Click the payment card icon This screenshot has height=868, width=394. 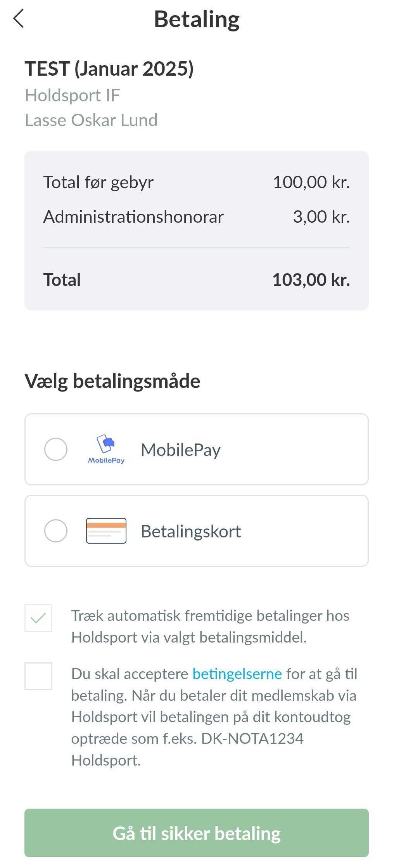click(106, 531)
